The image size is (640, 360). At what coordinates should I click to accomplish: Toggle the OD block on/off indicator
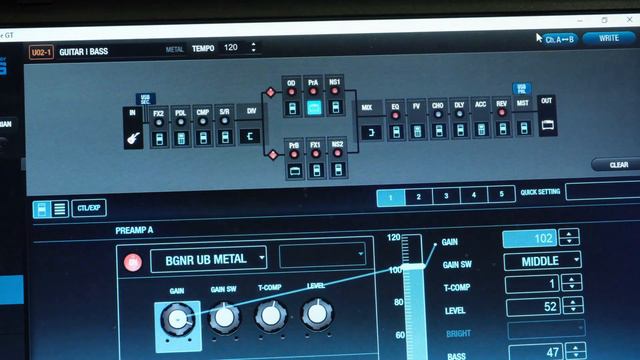click(291, 91)
